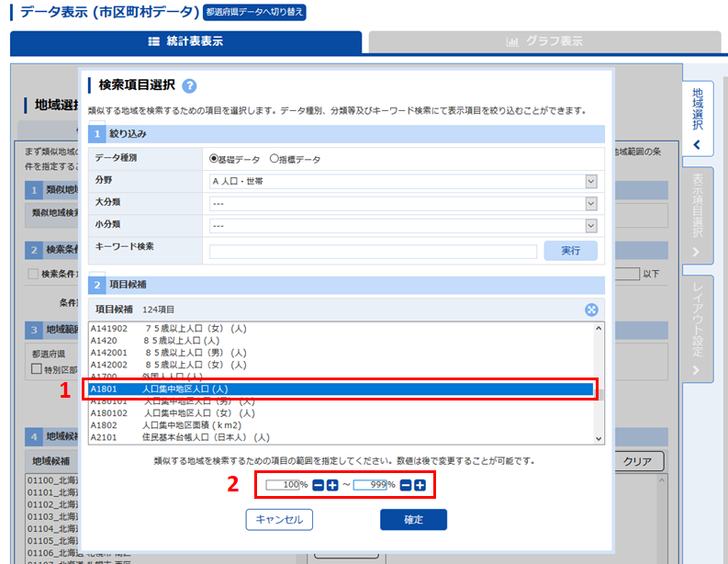Select A141902 ７５歳以上人口（女） row
Image resolution: width=728 pixels, height=564 pixels.
341,329
